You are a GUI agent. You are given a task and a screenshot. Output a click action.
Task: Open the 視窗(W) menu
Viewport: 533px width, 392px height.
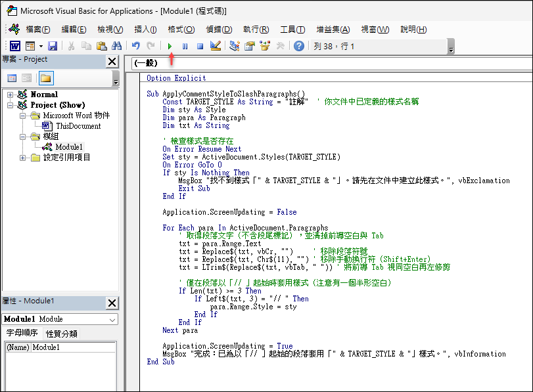tap(375, 30)
